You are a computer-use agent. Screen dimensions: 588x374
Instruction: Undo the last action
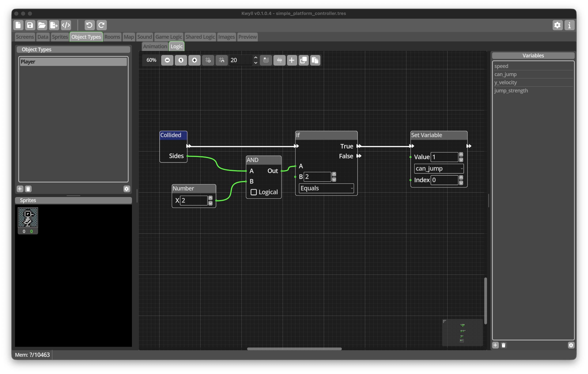(90, 25)
